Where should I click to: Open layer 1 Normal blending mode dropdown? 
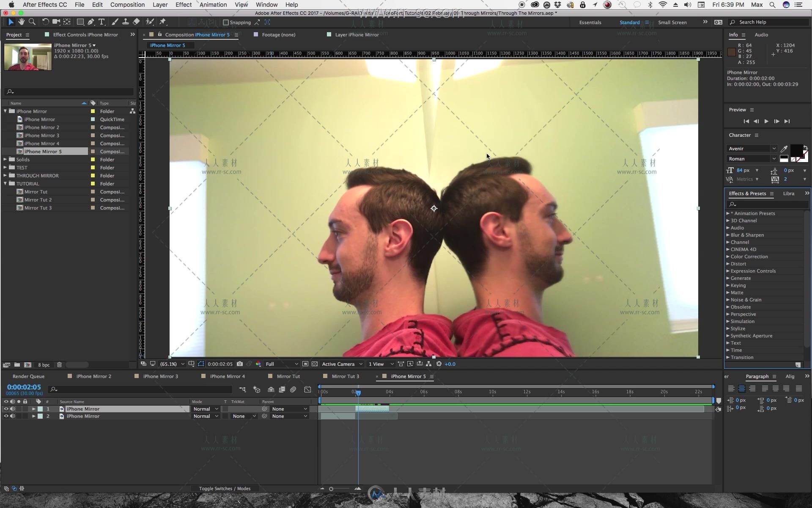(x=206, y=409)
